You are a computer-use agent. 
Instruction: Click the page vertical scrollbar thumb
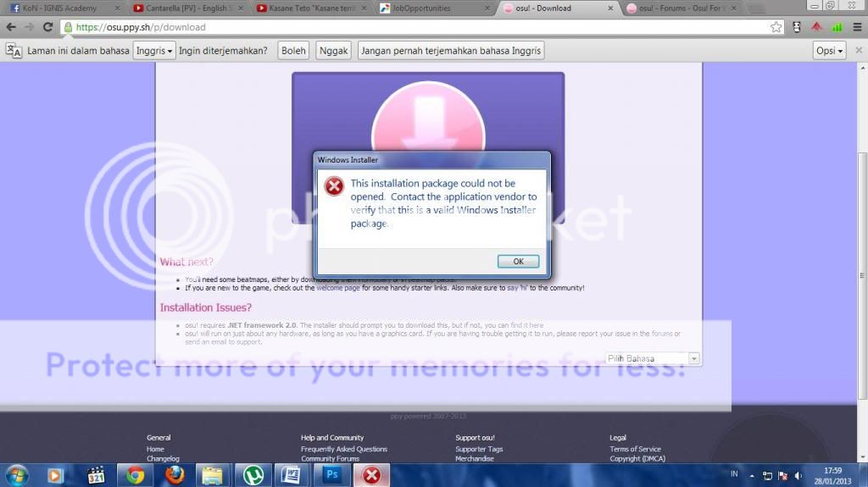pos(862,275)
